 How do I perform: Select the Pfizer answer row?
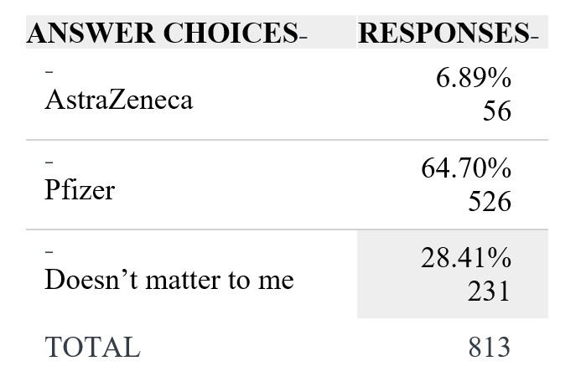point(287,185)
